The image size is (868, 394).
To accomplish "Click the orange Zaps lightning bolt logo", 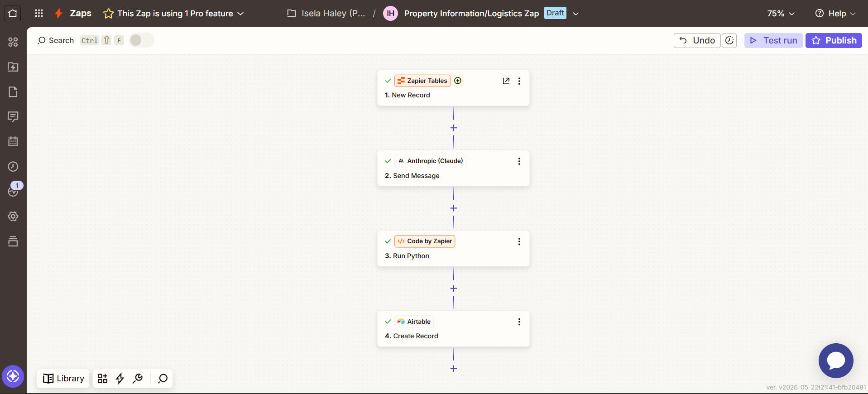I will (x=58, y=14).
